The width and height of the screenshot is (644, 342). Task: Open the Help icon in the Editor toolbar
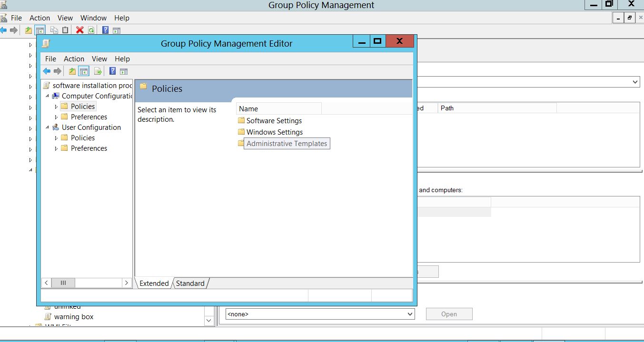click(x=113, y=71)
